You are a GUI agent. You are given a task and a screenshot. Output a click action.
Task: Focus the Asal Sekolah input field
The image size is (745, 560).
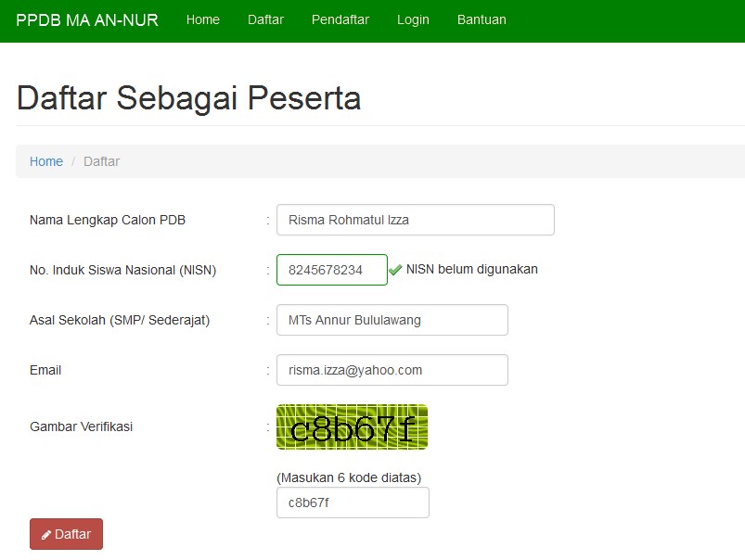392,320
